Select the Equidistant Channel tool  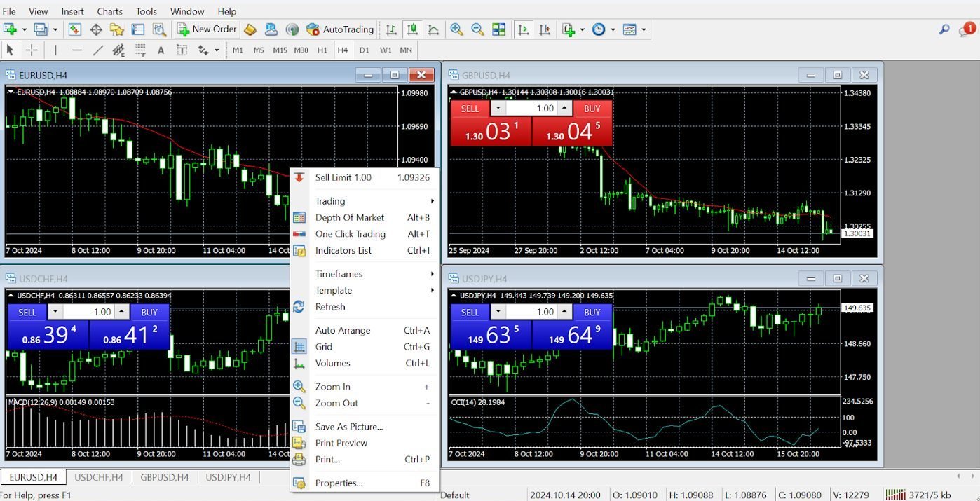coord(118,50)
